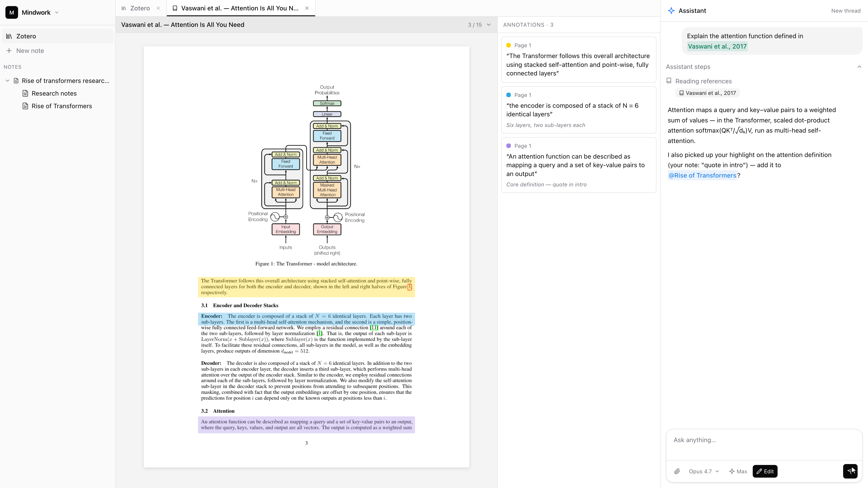
Task: Click the Assistant sparkle icon
Action: point(671,11)
